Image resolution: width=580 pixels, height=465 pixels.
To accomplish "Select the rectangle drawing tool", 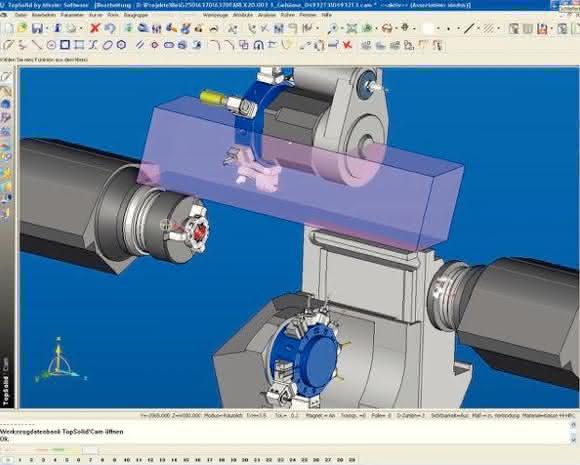I will [79, 45].
